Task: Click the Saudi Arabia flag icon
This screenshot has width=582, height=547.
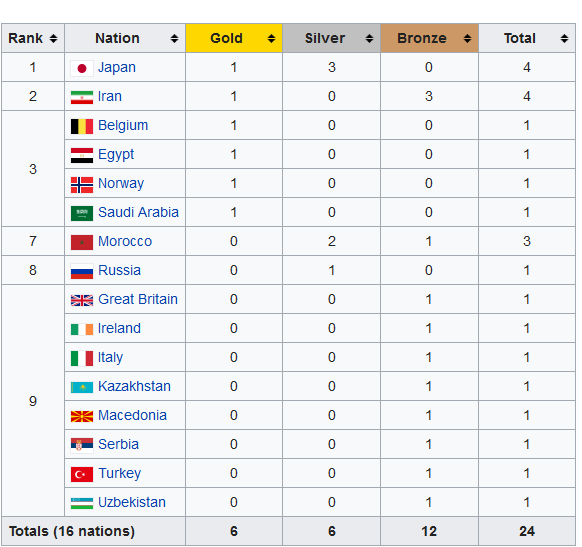Action: (x=82, y=213)
